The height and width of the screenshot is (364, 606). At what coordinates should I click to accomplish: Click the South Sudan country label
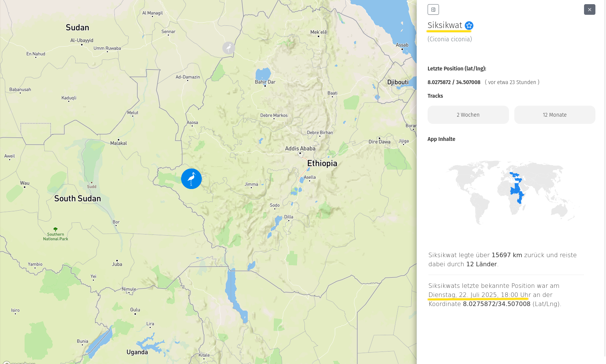(78, 198)
